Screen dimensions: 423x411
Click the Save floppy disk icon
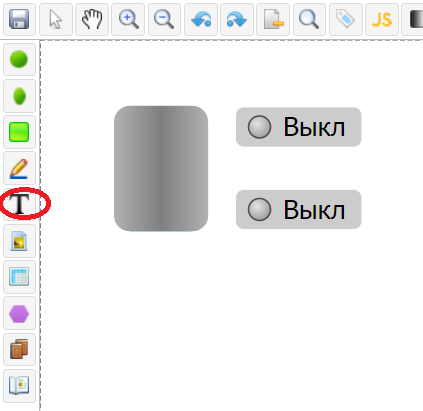19,19
